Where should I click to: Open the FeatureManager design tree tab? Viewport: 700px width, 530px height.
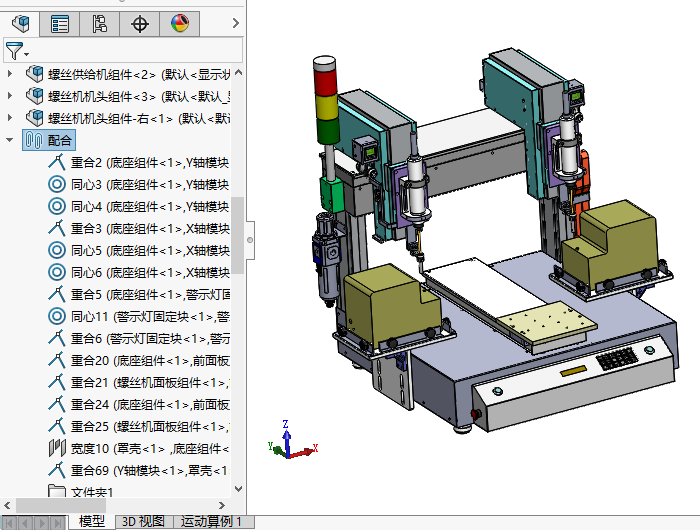click(20, 24)
